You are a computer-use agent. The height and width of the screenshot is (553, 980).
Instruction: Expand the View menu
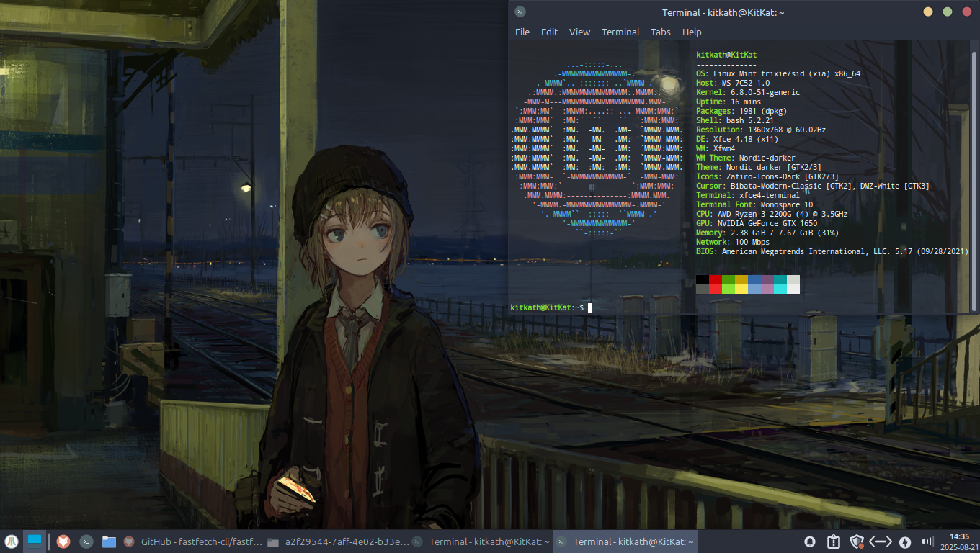pos(579,32)
